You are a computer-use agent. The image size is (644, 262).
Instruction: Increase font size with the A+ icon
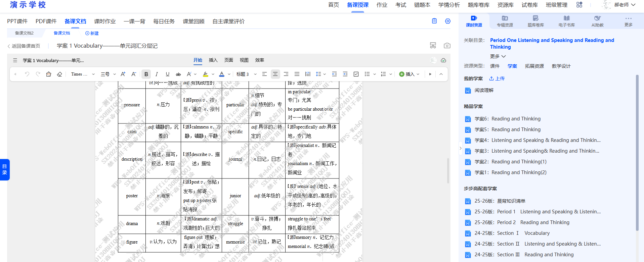point(123,74)
